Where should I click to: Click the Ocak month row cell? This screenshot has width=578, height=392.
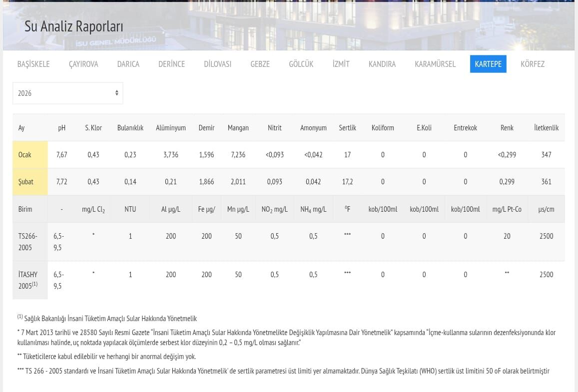(x=25, y=155)
